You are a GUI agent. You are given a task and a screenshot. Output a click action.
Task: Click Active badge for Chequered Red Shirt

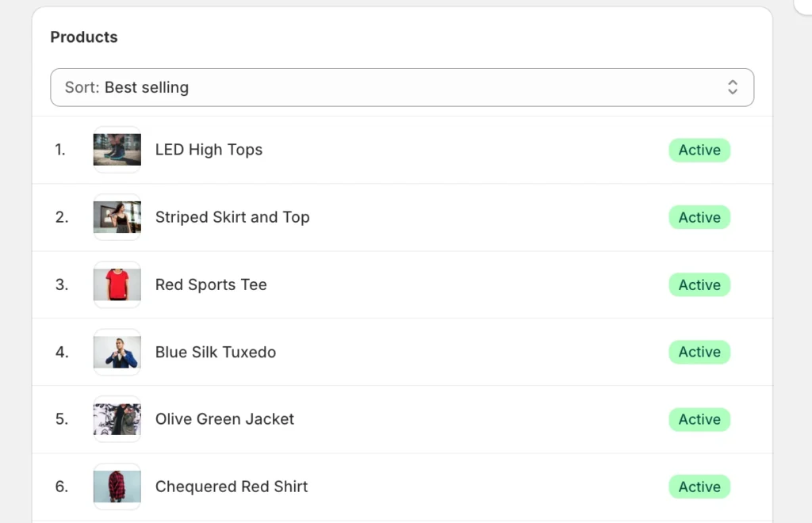tap(699, 487)
